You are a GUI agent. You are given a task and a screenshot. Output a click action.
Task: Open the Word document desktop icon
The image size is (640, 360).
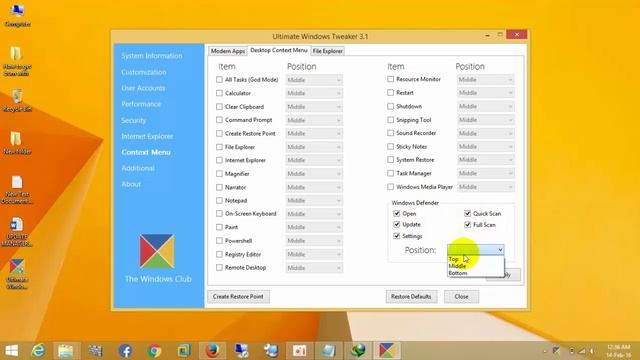(x=17, y=231)
